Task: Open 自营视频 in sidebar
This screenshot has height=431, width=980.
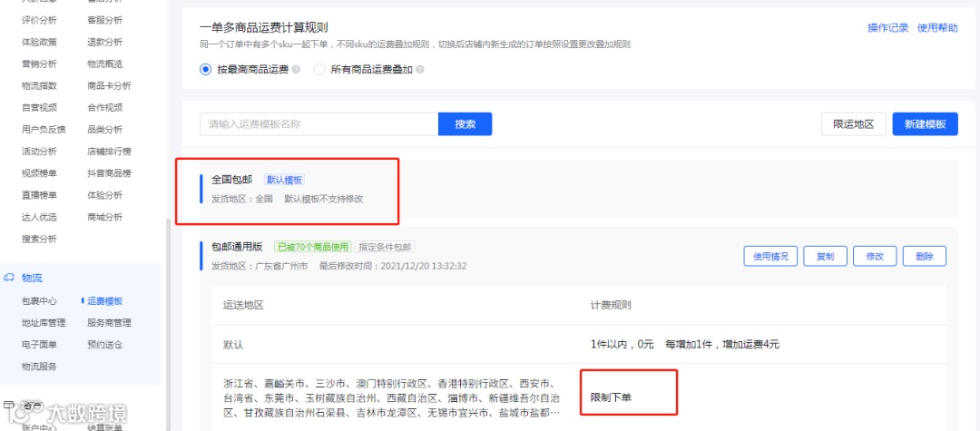Action: 39,107
